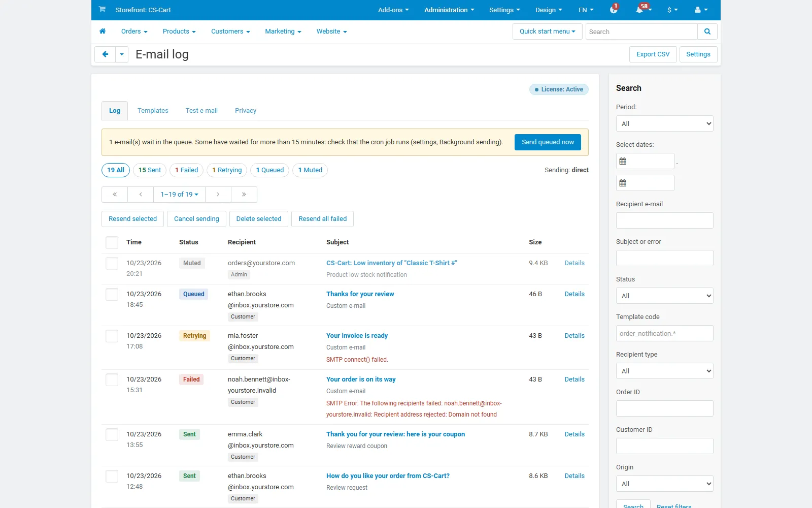
Task: Jump to last page of log
Action: (x=244, y=195)
